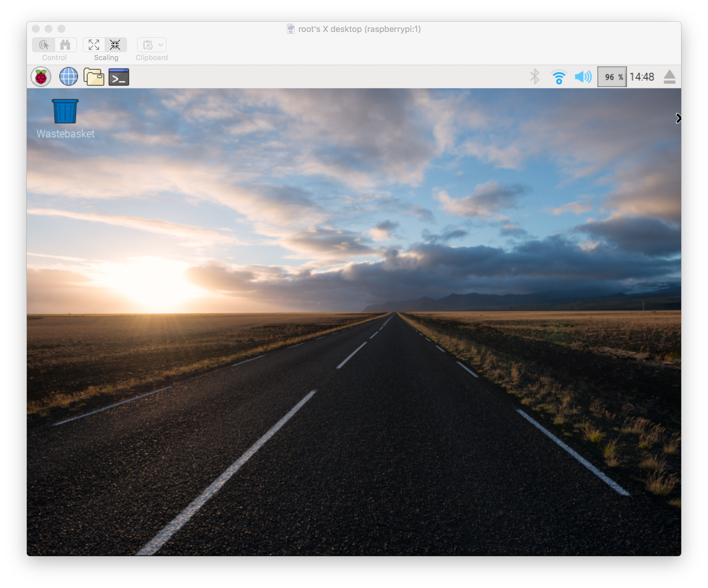Open the File Manager folder icon
This screenshot has height=588, width=708.
pyautogui.click(x=94, y=76)
